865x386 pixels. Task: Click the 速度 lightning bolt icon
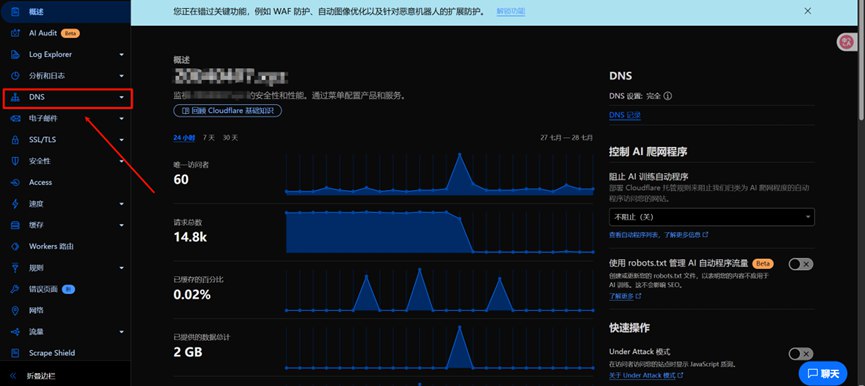click(16, 203)
